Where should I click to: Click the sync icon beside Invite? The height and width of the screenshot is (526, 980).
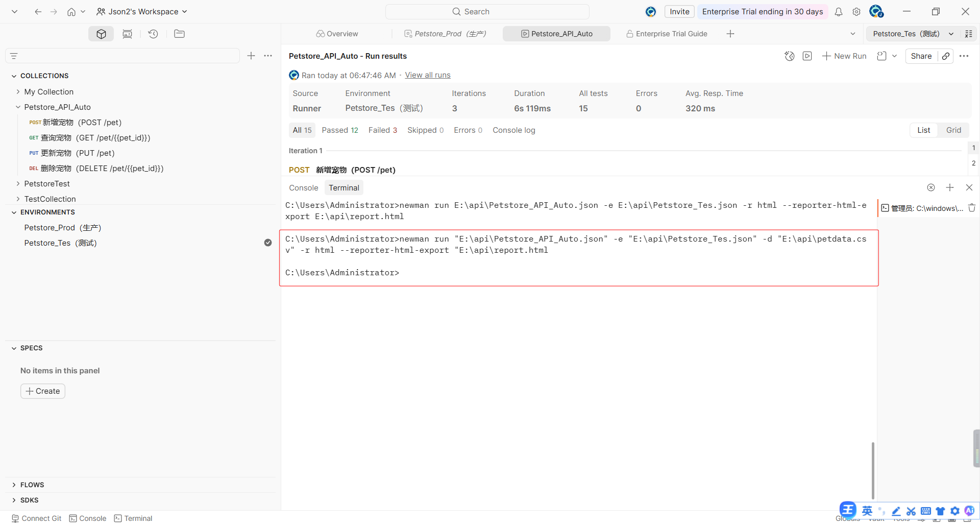[x=651, y=12]
